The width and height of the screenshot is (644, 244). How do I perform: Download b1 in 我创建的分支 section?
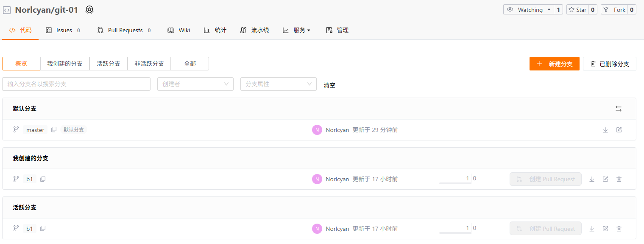click(x=592, y=179)
